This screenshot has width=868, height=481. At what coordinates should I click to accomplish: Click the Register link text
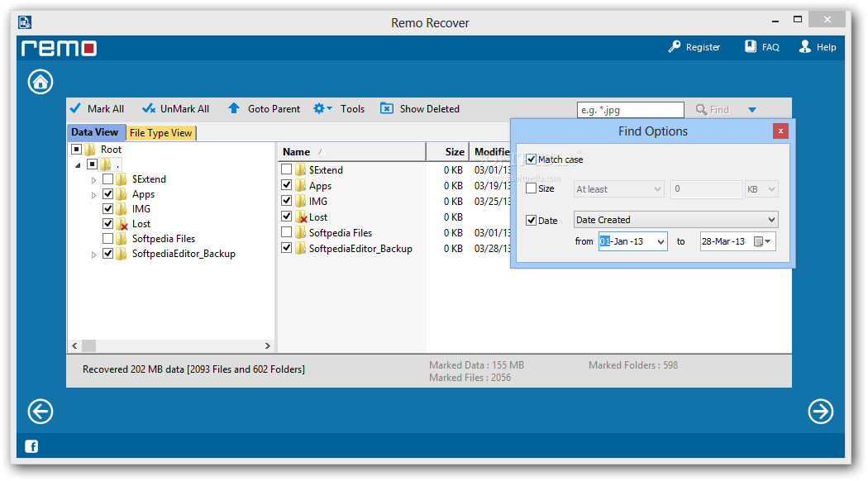click(703, 47)
